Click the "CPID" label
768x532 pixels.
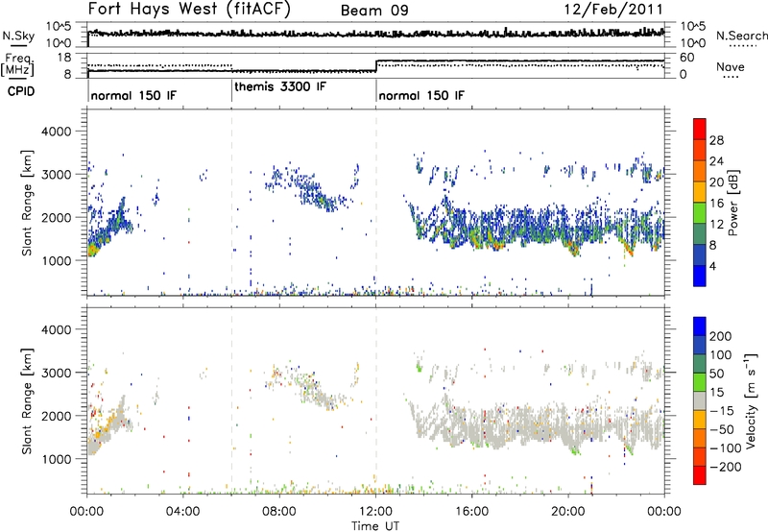click(x=21, y=91)
